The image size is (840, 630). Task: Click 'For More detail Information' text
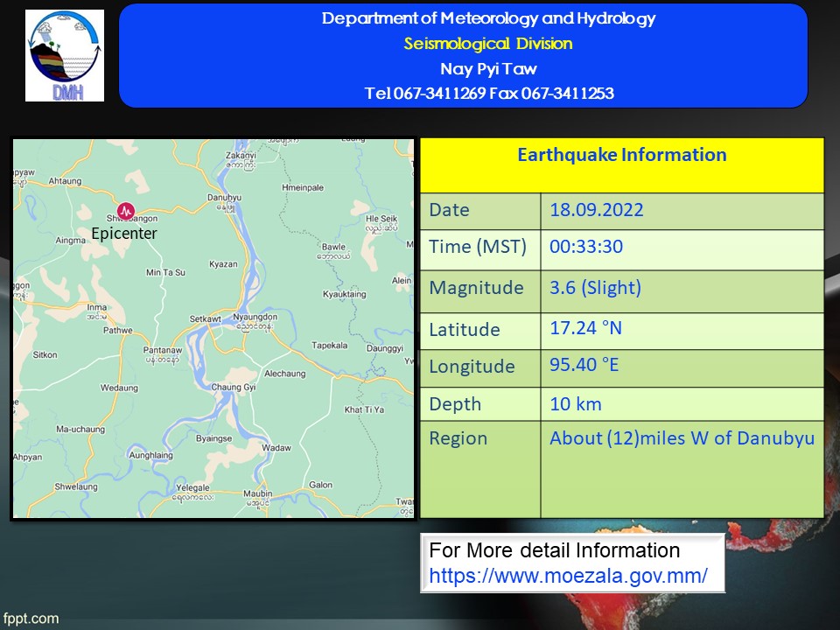point(555,550)
